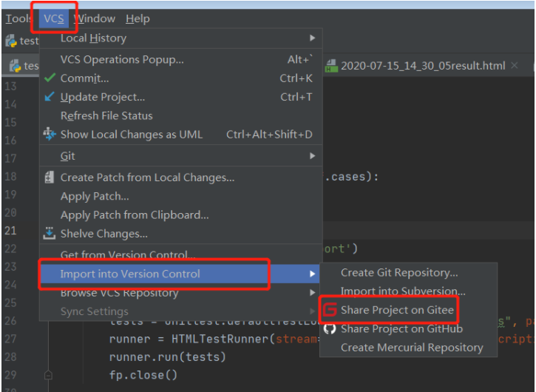Click the runner.run(tests) code line
Image resolution: width=536 pixels, height=392 pixels.
click(168, 356)
